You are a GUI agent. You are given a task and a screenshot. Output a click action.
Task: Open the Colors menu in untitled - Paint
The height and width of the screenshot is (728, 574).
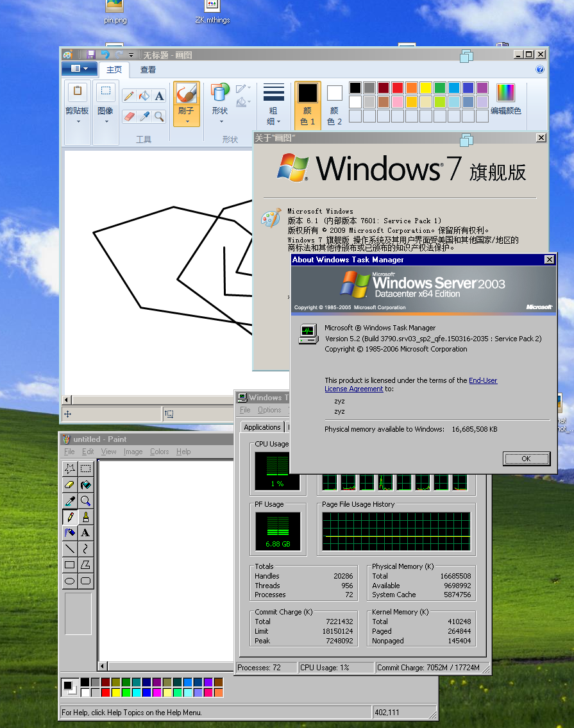(x=159, y=452)
